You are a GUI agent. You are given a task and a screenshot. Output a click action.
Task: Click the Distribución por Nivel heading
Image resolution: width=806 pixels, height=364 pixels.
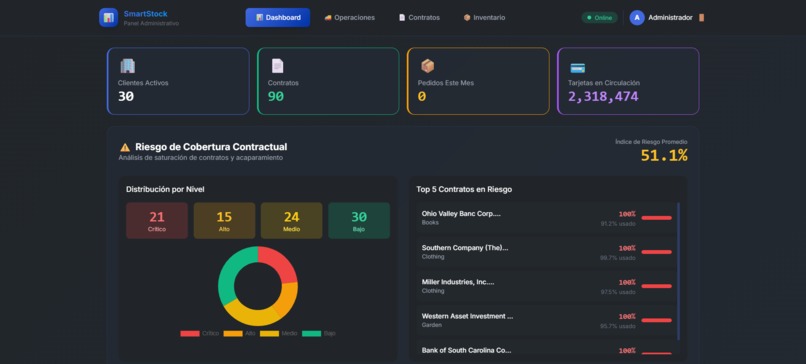click(x=165, y=190)
